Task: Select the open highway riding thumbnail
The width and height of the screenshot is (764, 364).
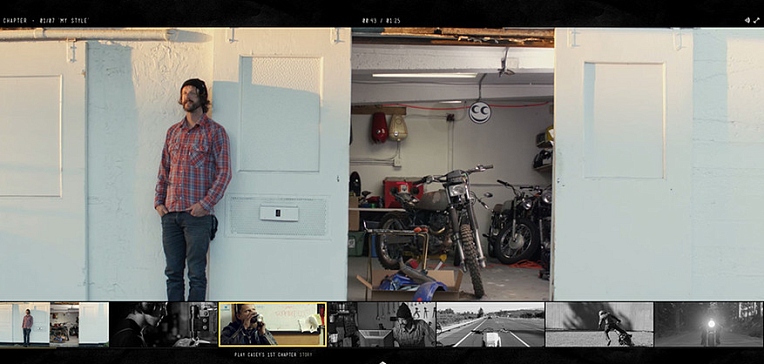Action: click(x=491, y=324)
